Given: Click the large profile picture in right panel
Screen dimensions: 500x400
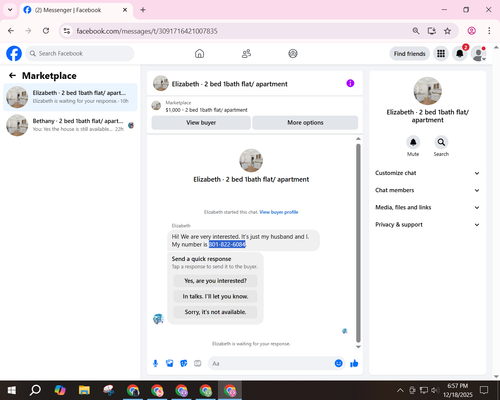Looking at the screenshot, I should [x=428, y=91].
